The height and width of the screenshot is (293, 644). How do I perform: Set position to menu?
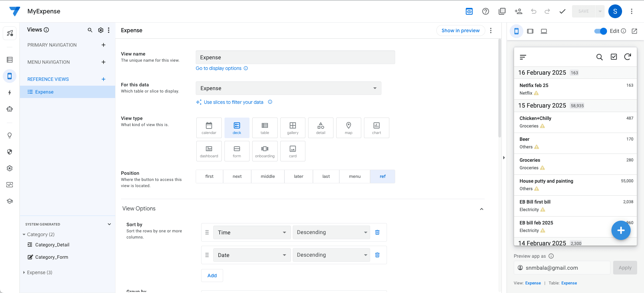[x=355, y=176]
